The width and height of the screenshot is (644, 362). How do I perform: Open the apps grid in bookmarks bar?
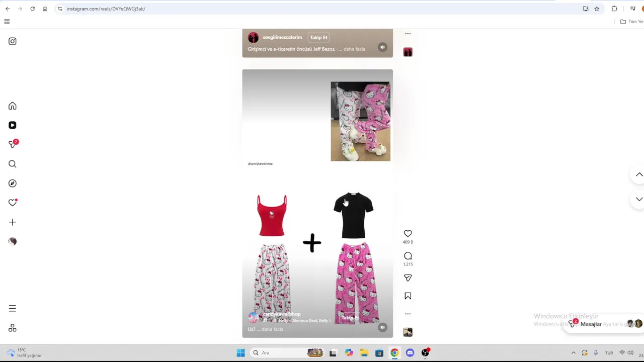point(7,22)
